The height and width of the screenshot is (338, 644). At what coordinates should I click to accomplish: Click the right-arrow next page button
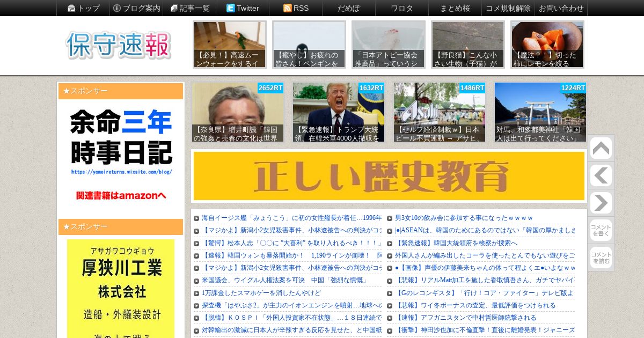[x=601, y=203]
